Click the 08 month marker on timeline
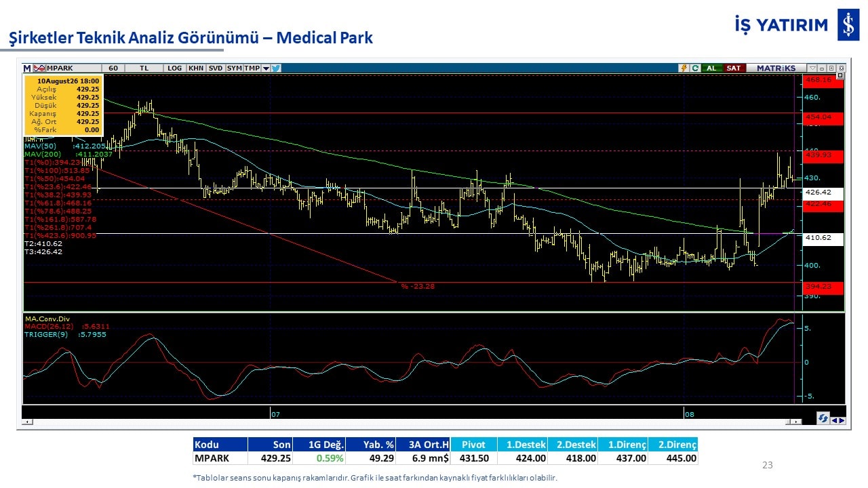 tap(688, 413)
